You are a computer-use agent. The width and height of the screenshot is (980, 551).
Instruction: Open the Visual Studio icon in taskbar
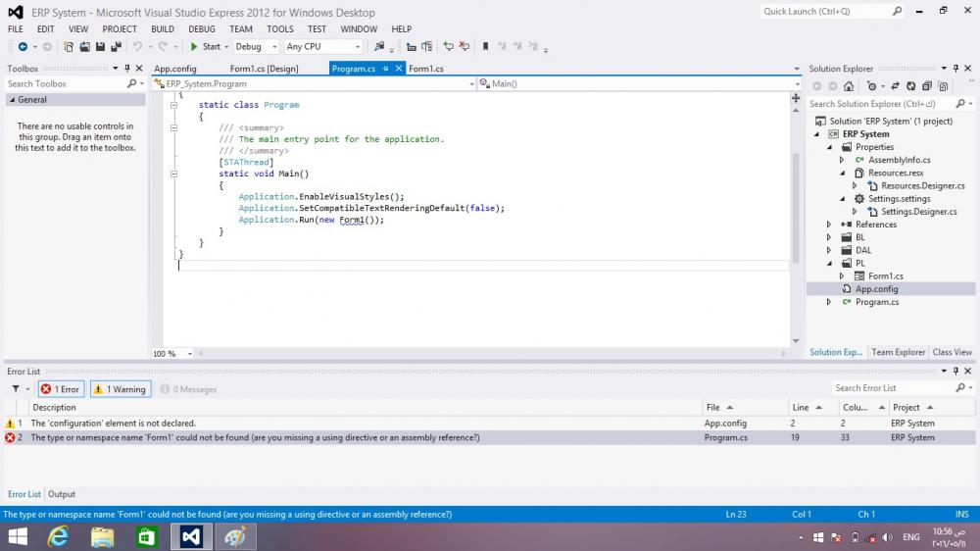[x=191, y=536]
